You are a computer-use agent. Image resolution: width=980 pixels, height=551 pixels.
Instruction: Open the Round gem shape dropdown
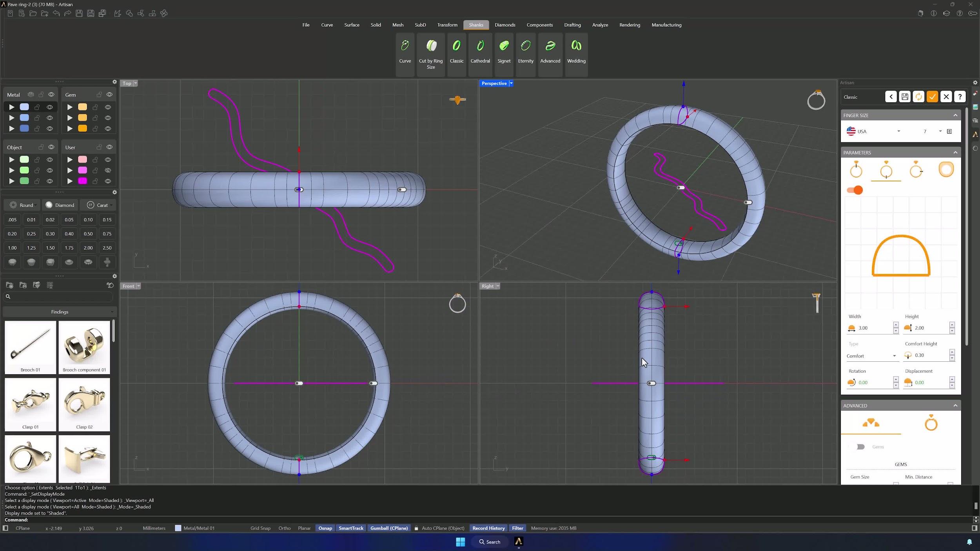[23, 205]
